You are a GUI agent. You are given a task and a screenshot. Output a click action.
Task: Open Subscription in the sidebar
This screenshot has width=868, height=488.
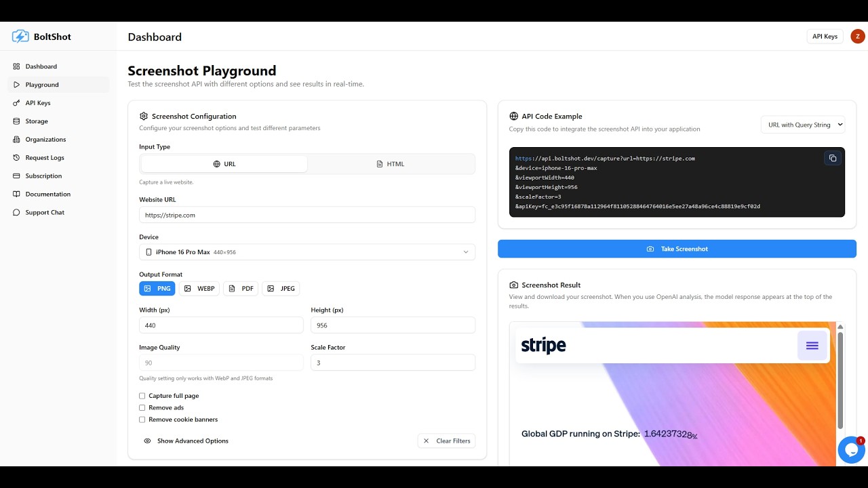[x=58, y=176]
